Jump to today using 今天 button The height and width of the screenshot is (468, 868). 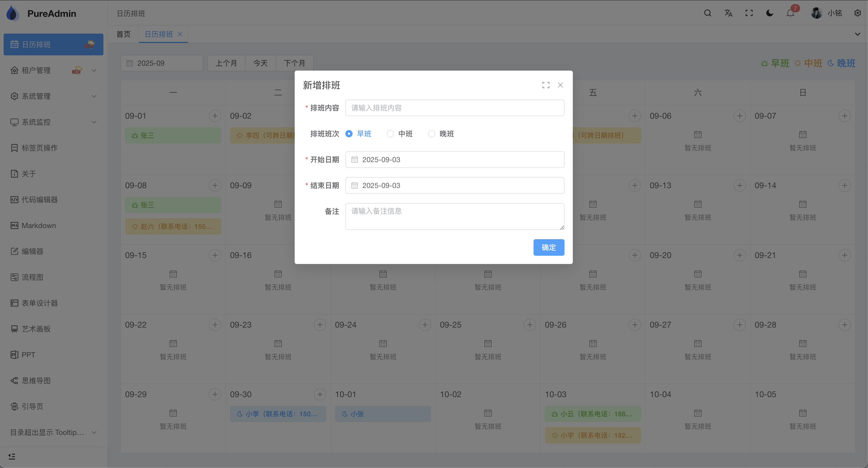coord(261,63)
